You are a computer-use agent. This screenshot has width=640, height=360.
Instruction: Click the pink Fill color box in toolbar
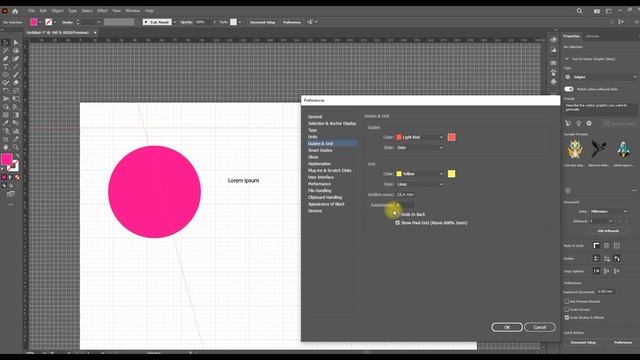7,159
